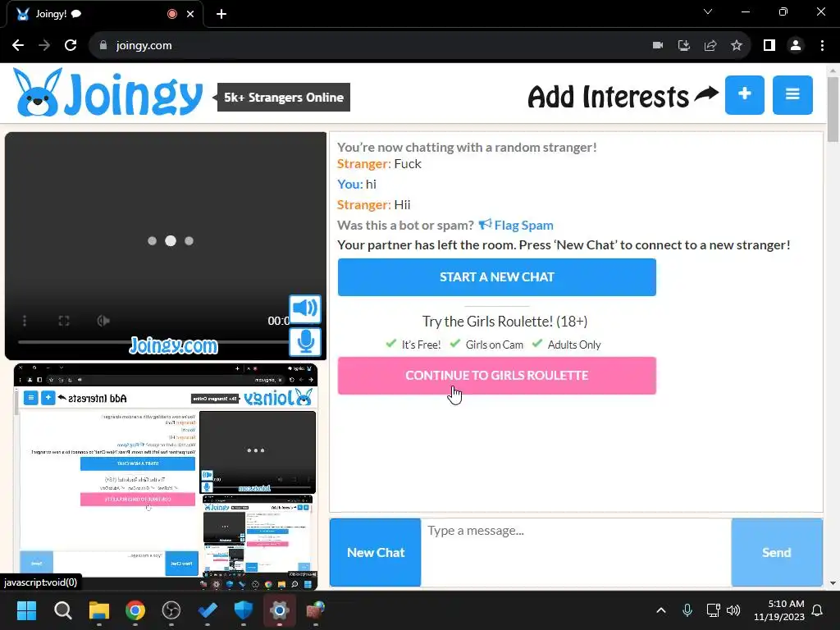Image resolution: width=840 pixels, height=630 pixels.
Task: Bookmark this page with the star
Action: click(737, 46)
